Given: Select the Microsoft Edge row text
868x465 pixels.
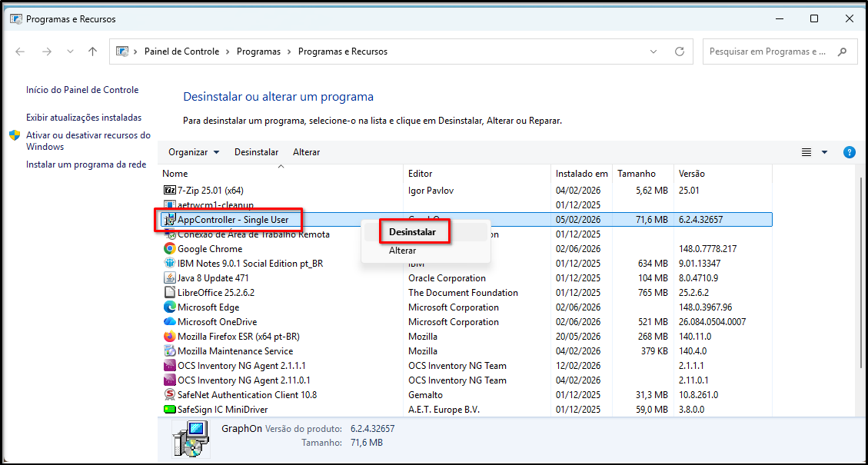Looking at the screenshot, I should point(208,307).
